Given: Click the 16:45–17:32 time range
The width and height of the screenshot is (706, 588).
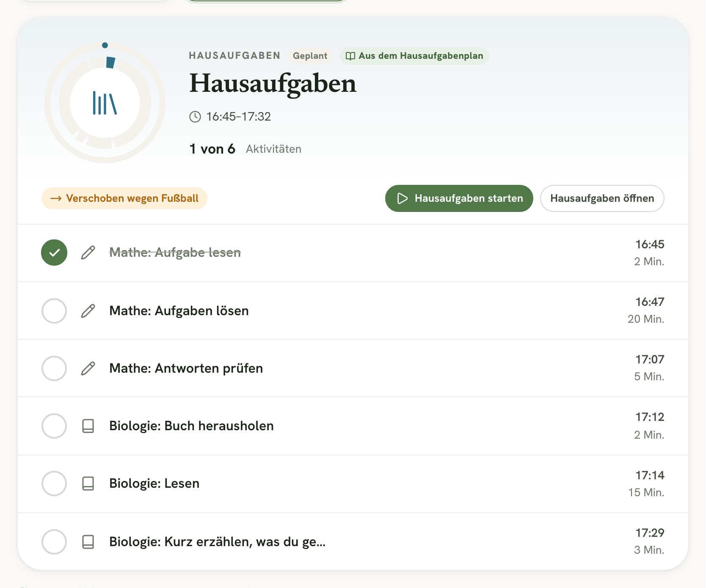Looking at the screenshot, I should (238, 117).
